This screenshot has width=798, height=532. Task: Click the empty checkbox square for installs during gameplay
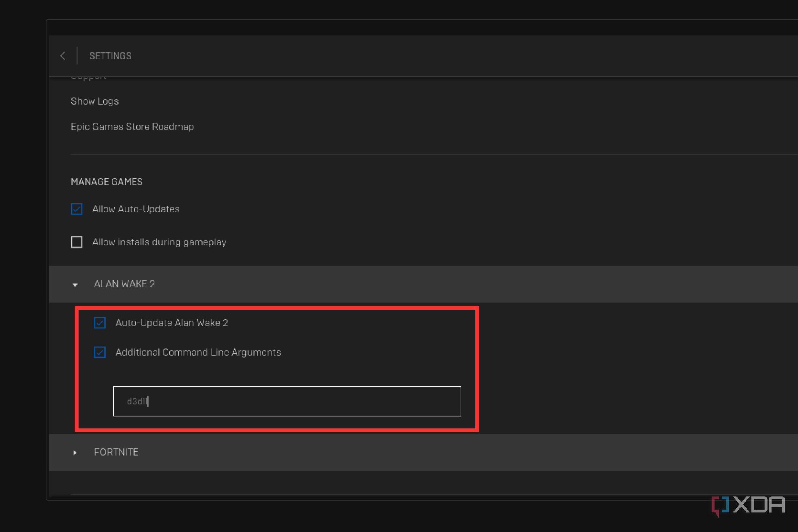pyautogui.click(x=76, y=242)
